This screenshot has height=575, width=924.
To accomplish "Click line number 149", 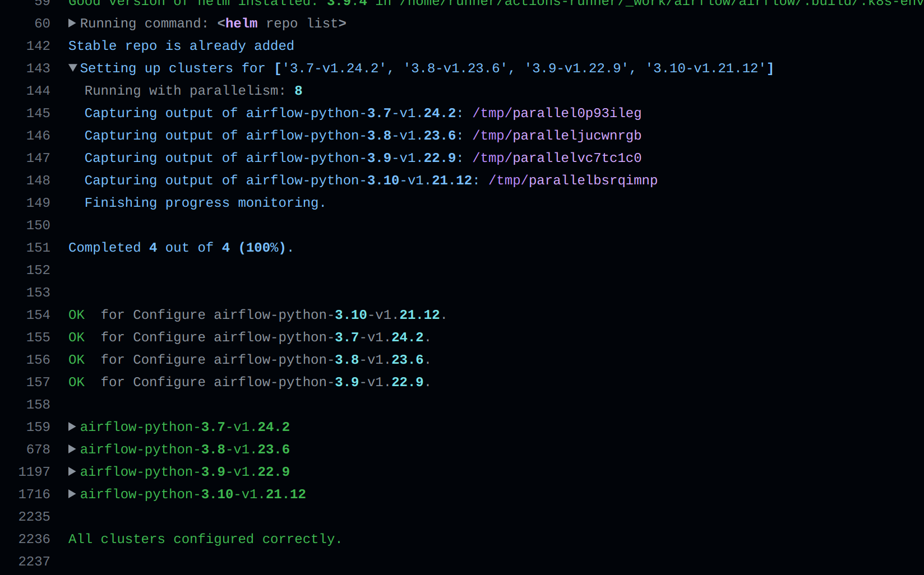I will [x=38, y=203].
